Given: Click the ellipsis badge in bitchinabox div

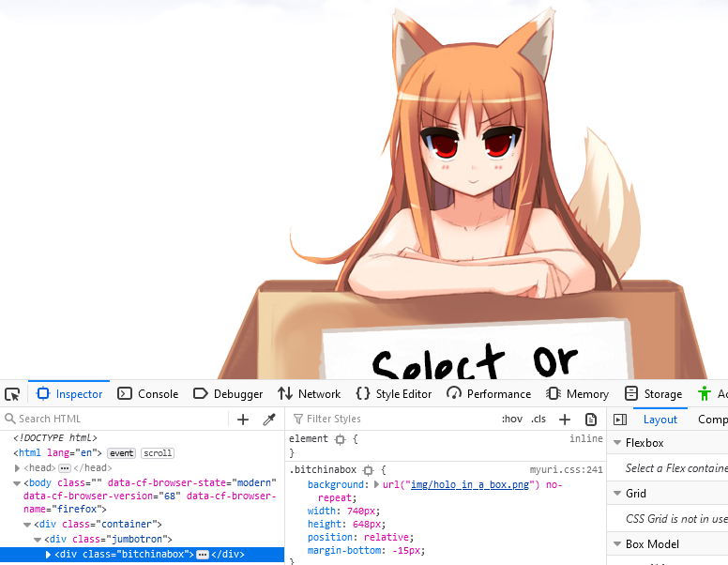Looking at the screenshot, I should 203,555.
